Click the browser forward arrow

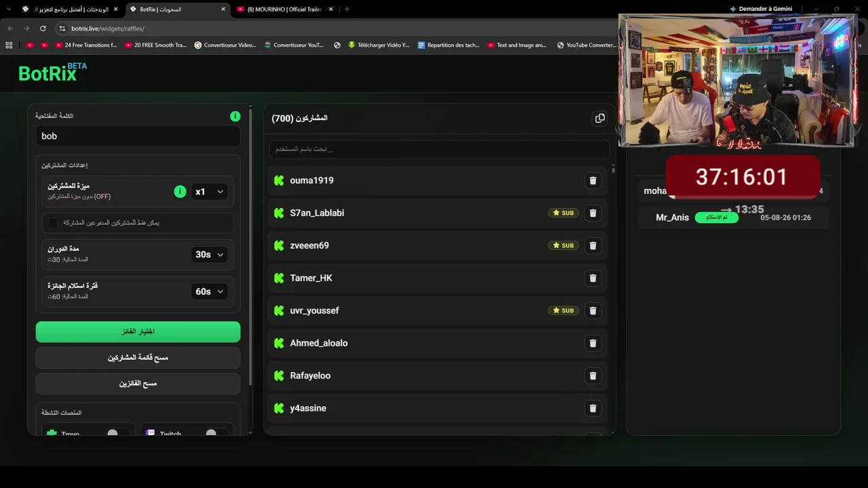click(26, 28)
